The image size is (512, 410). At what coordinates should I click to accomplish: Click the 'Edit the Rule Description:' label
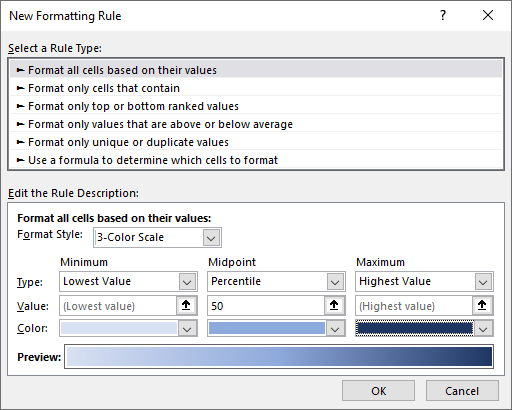73,193
